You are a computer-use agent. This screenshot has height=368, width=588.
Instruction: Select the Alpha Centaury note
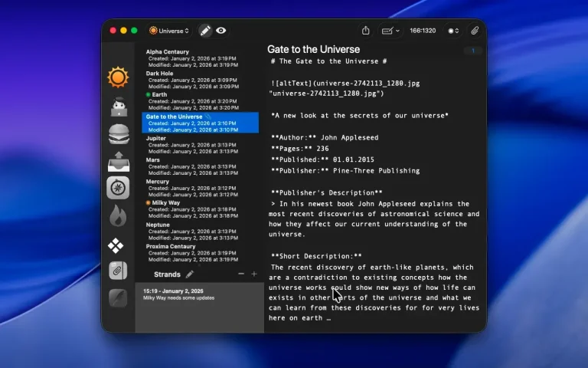[x=201, y=58]
